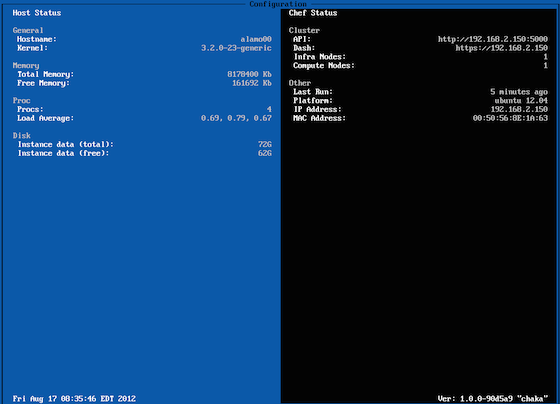Click the 'MAC Address:' label

click(x=320, y=118)
